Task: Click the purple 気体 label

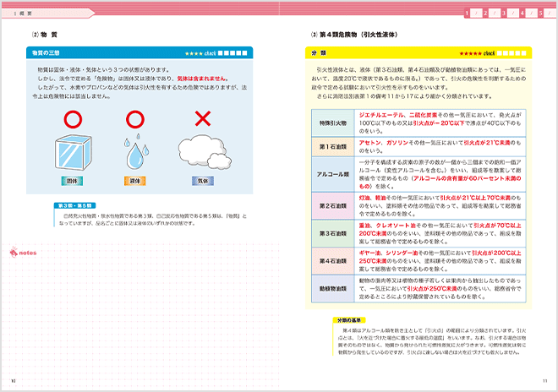Action: (203, 181)
